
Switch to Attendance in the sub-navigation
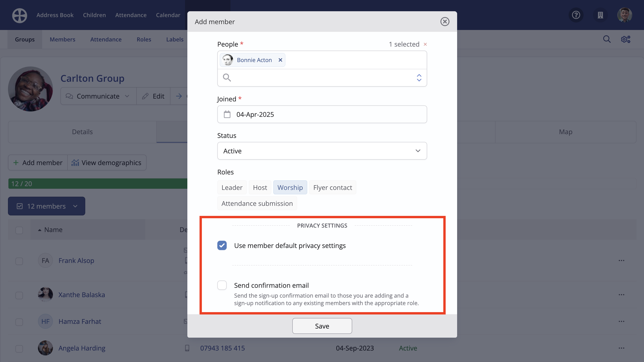106,39
